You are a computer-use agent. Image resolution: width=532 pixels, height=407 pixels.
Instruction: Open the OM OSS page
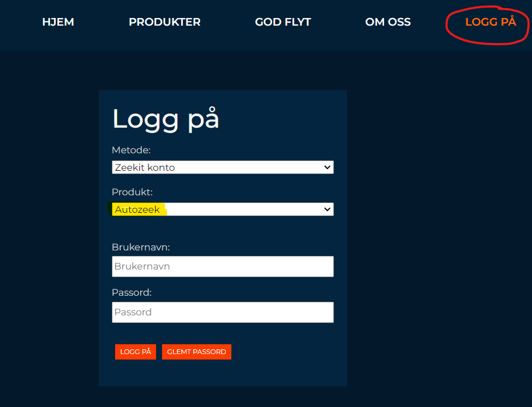click(388, 22)
